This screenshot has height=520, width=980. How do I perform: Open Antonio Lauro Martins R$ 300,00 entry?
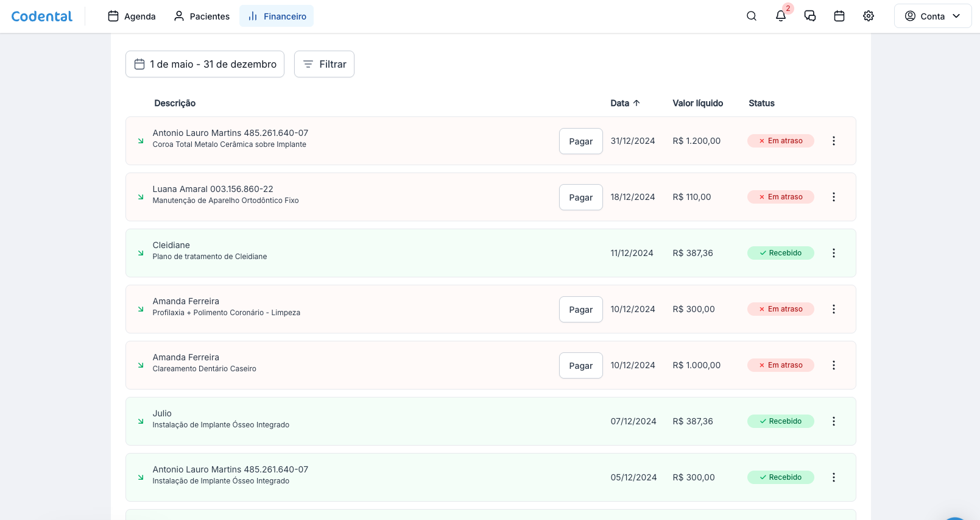[230, 475]
